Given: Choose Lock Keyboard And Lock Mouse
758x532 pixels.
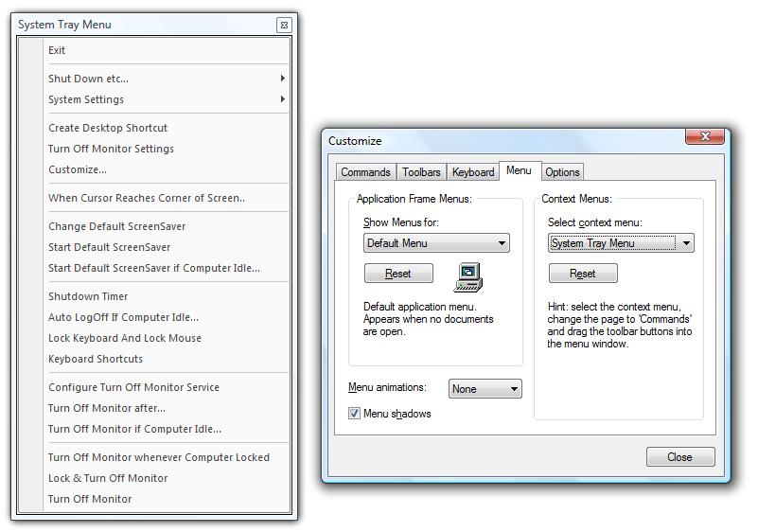Looking at the screenshot, I should (x=125, y=338).
